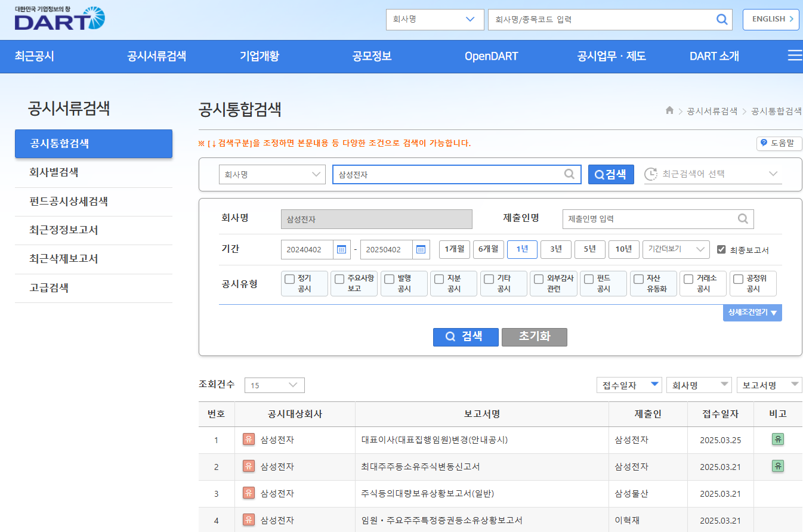803x532 pixels.
Task: Check the 공정위공시 disclosure type
Action: pos(739,279)
